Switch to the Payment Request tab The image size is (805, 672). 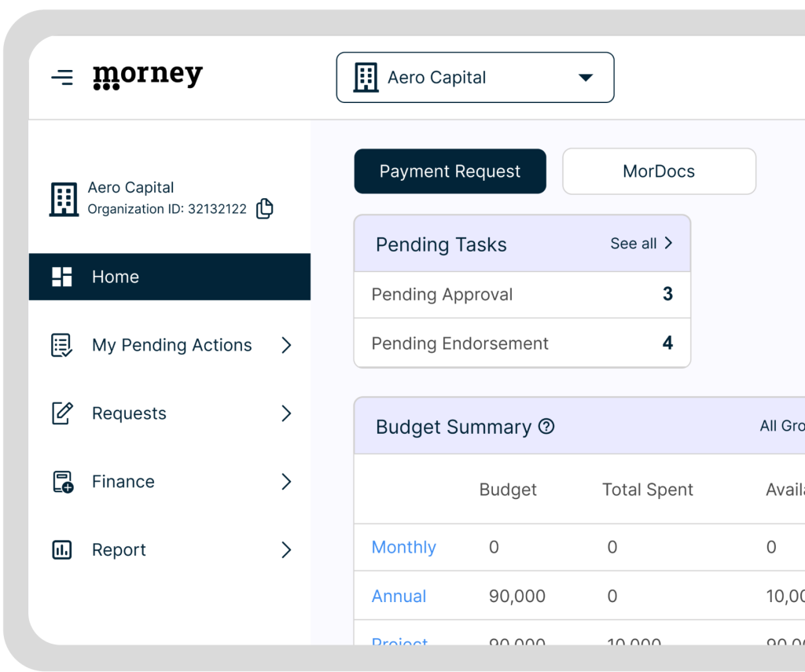pos(450,171)
